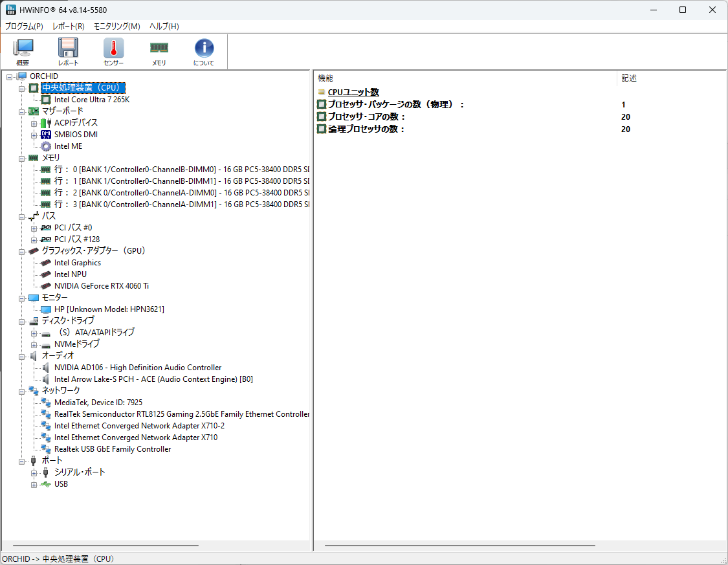Click the Intel Core Ultra 7 265K chip icon
728x565 pixels.
pos(46,100)
